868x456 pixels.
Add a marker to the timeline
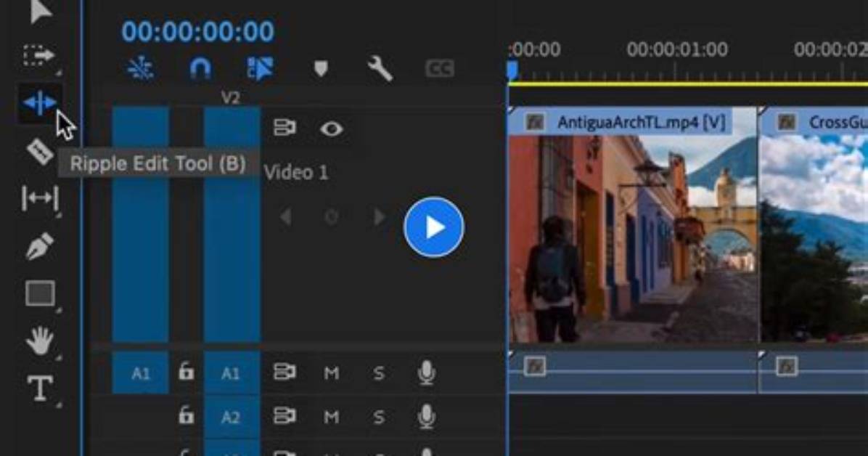point(321,69)
